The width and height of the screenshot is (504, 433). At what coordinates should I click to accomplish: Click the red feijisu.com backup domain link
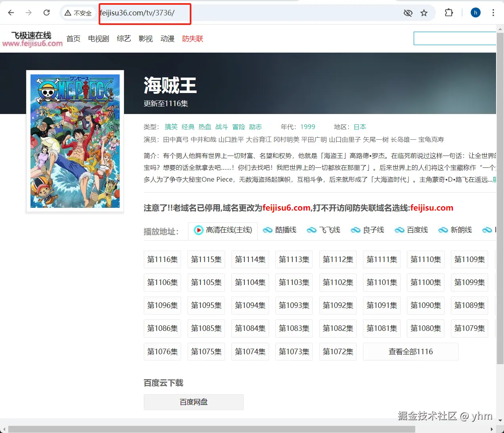coord(432,208)
